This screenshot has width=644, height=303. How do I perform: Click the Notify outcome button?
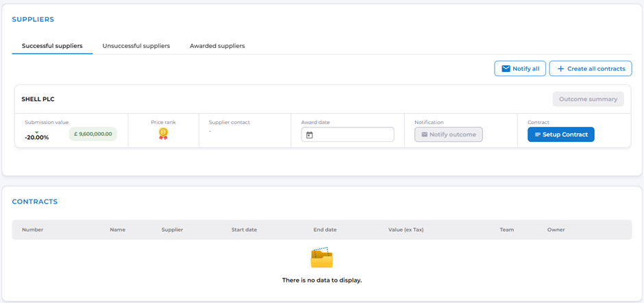coord(449,134)
